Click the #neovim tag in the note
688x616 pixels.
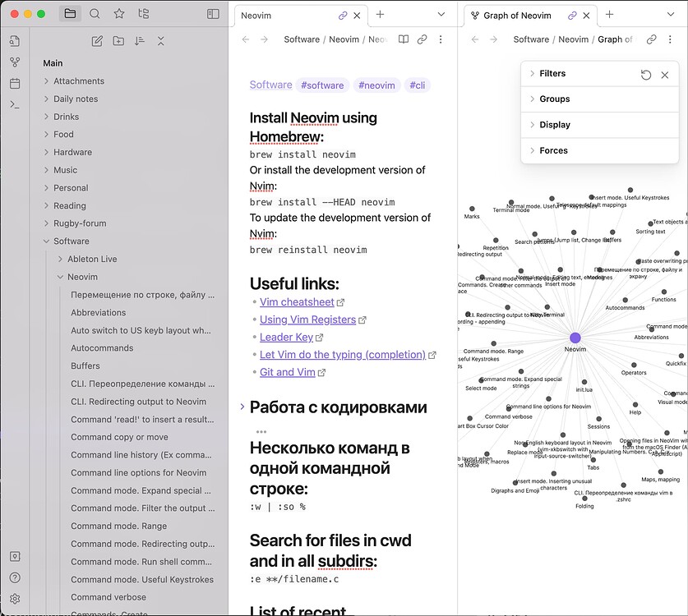point(376,85)
